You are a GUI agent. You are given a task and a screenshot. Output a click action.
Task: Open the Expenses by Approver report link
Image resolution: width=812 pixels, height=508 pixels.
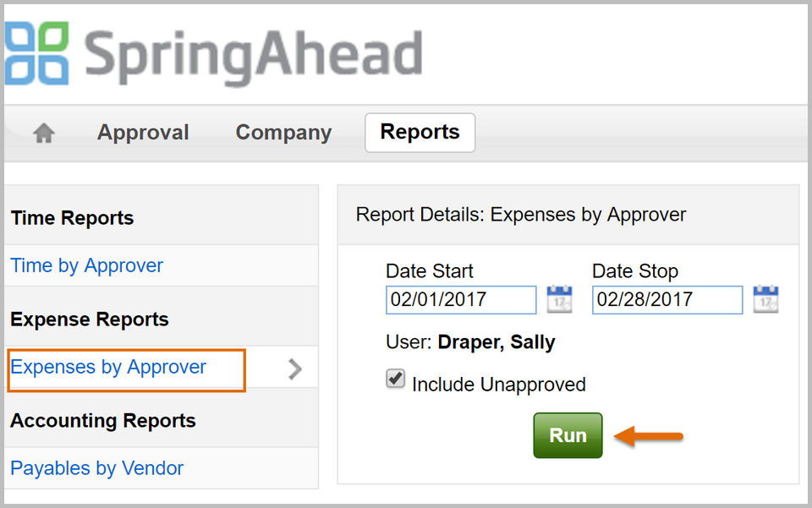(108, 367)
